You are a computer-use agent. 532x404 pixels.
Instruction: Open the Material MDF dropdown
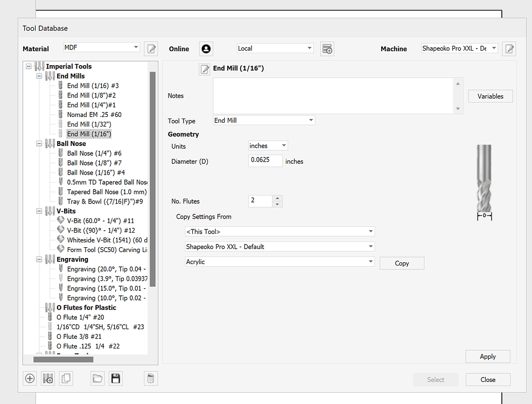101,47
